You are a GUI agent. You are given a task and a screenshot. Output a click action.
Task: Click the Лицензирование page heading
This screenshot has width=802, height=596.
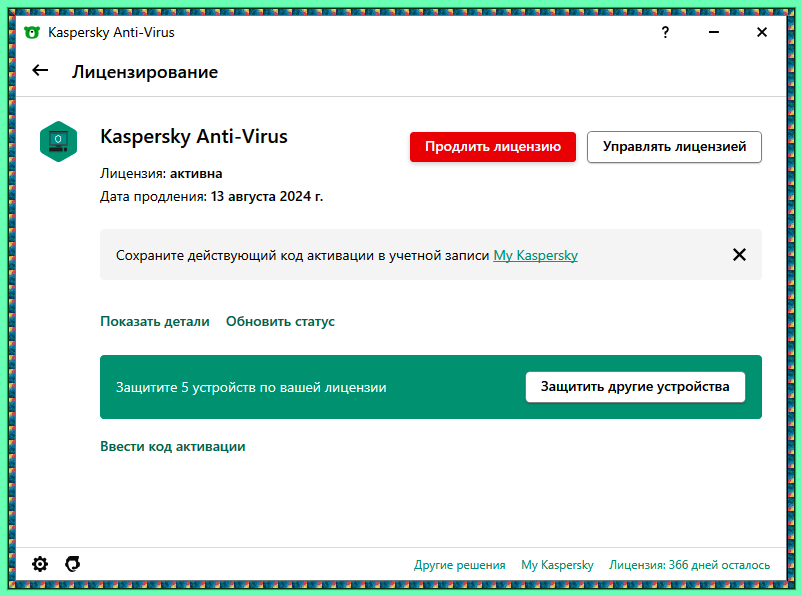[145, 72]
